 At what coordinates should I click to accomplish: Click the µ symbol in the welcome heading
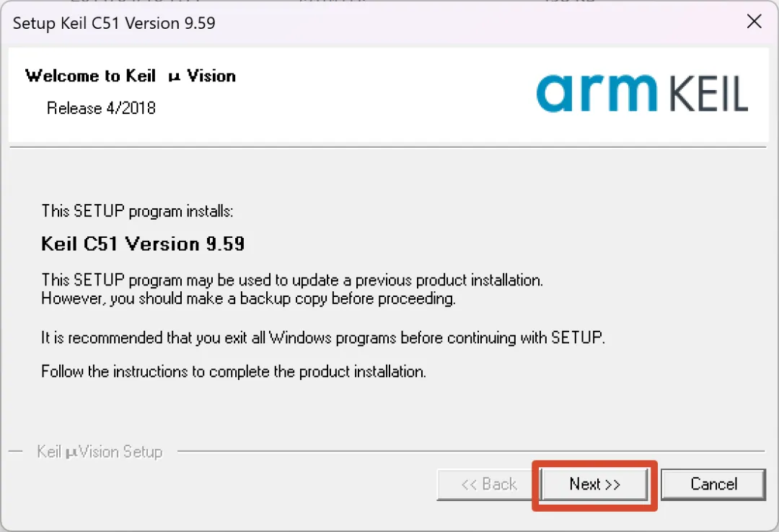(174, 77)
